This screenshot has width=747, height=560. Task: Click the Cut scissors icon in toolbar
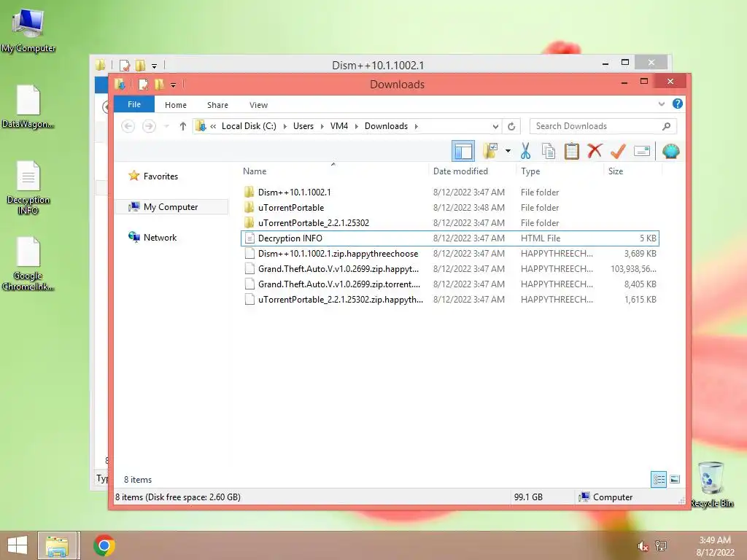[x=525, y=152]
